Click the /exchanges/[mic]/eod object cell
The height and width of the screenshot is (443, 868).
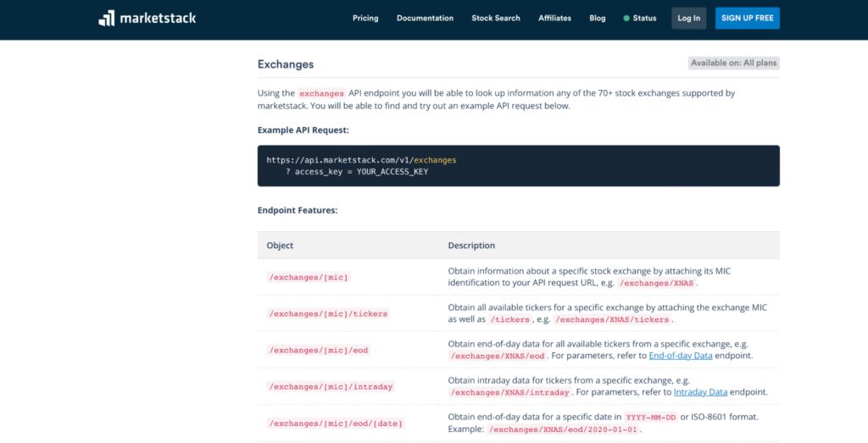tap(319, 350)
